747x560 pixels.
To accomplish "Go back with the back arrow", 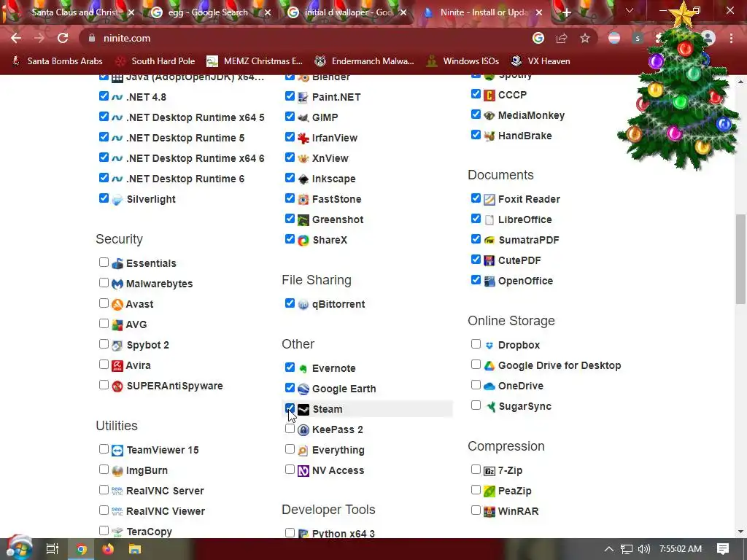I will (x=16, y=38).
